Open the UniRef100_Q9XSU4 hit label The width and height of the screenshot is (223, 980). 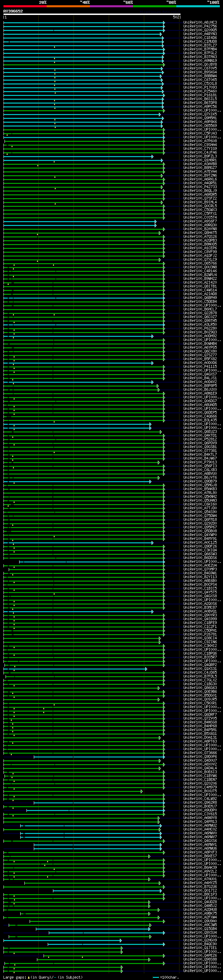click(x=200, y=933)
